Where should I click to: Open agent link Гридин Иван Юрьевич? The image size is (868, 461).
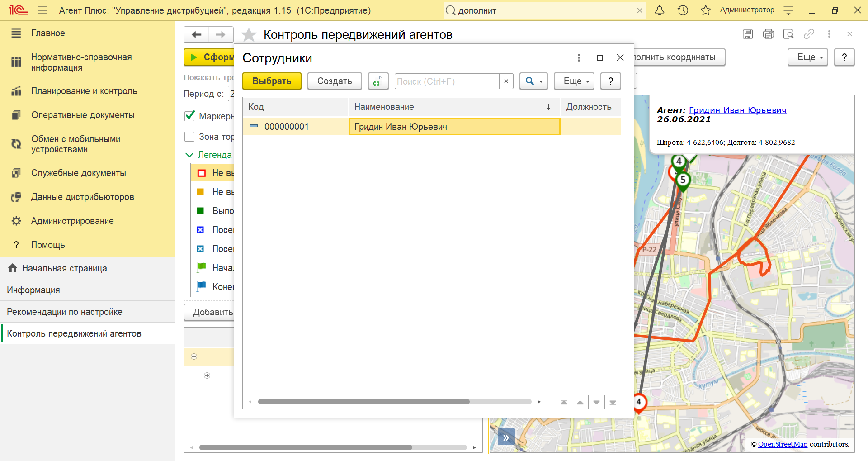tap(737, 110)
